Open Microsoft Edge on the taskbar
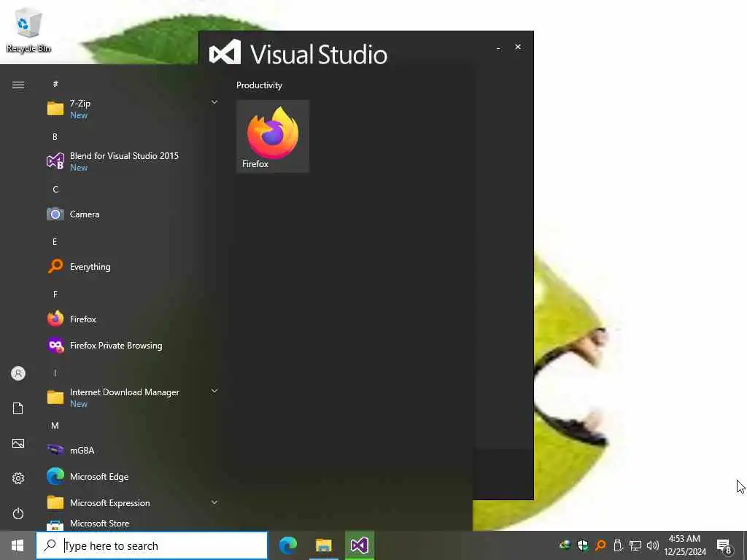The height and width of the screenshot is (560, 747). [287, 545]
